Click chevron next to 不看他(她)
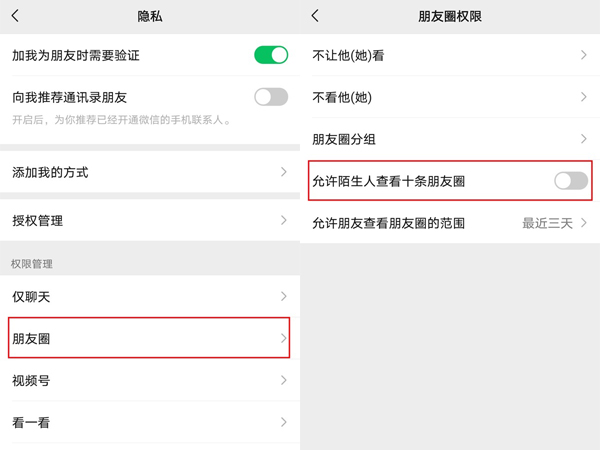This screenshot has width=600, height=450. pyautogui.click(x=584, y=97)
